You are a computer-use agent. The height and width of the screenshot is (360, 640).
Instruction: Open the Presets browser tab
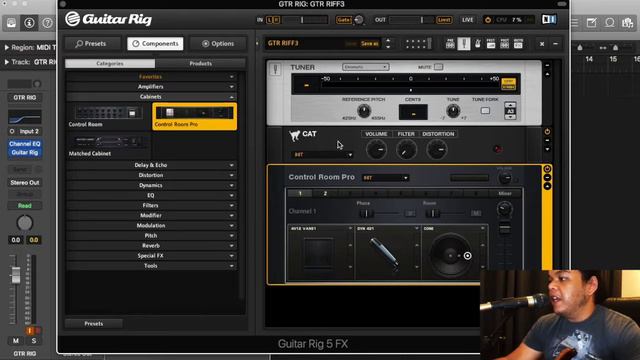93,44
